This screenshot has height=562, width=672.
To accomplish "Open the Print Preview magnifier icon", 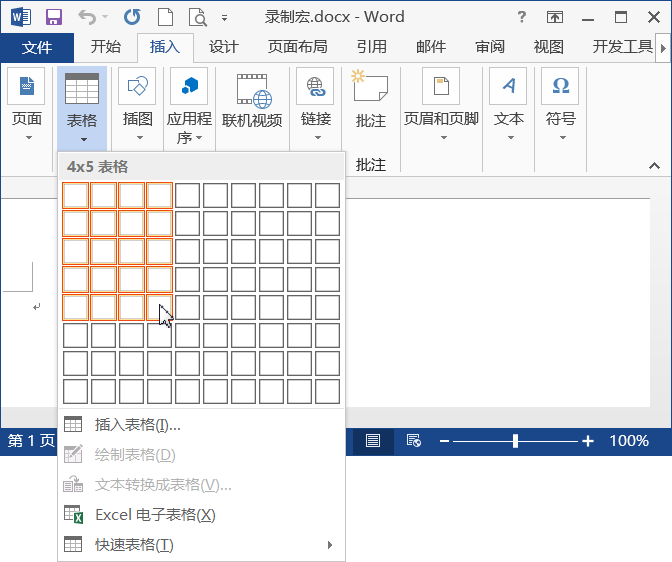I will (x=198, y=18).
